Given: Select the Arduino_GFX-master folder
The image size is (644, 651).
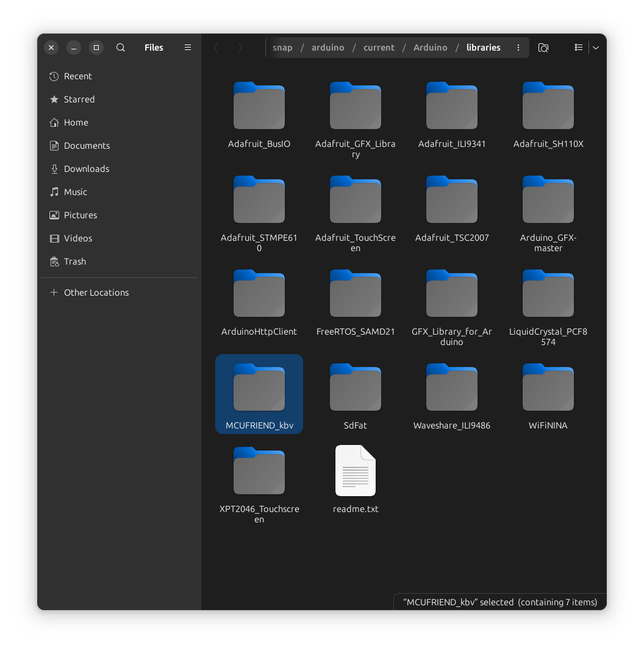Looking at the screenshot, I should 548,214.
